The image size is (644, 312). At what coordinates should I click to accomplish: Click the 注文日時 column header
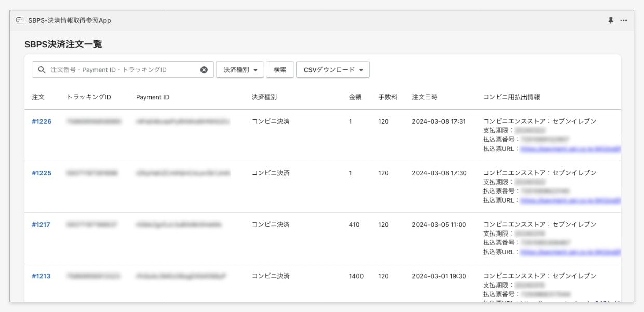pos(424,97)
